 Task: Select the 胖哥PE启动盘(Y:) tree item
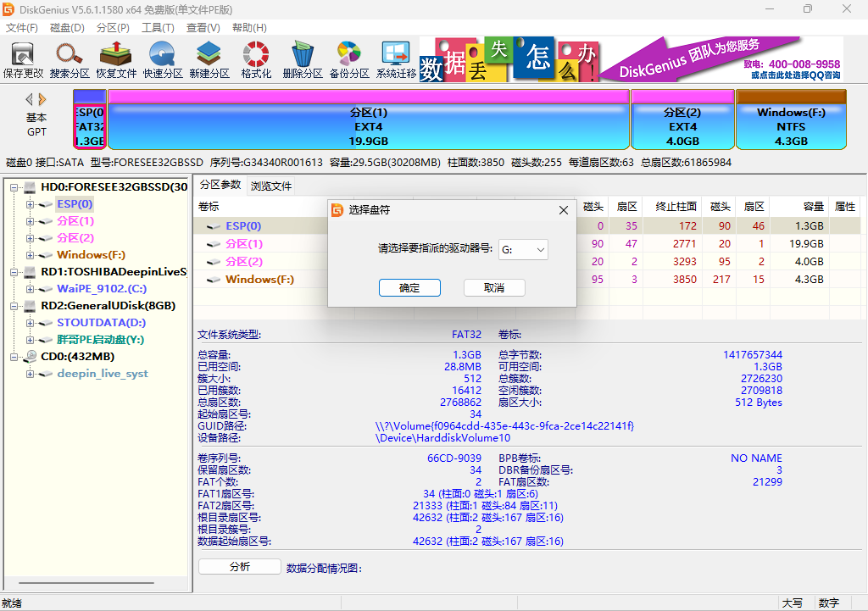tap(100, 340)
